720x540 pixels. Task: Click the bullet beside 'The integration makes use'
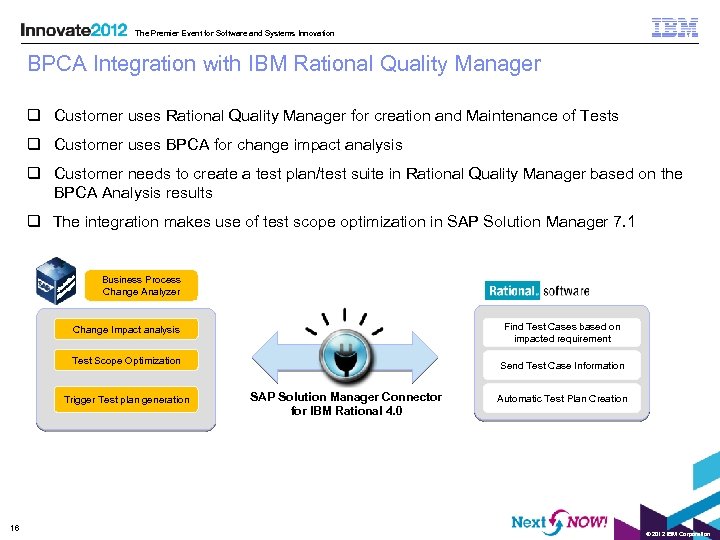34,221
